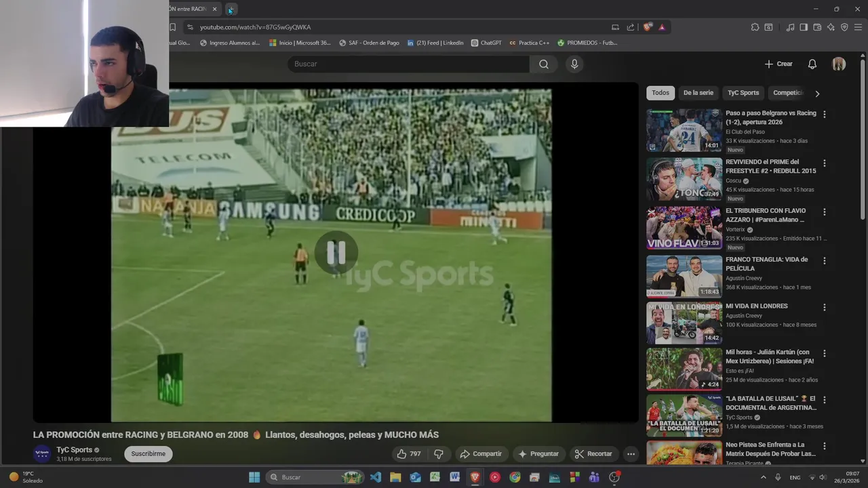868x488 pixels.
Task: Open LA BATALLA DE LUSAIL documentary title
Action: point(771,403)
